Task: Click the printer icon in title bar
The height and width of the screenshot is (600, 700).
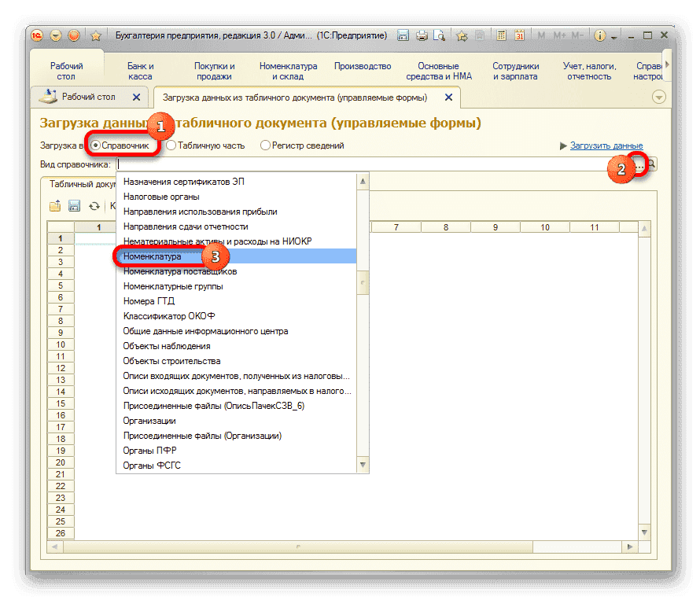Action: [x=422, y=35]
